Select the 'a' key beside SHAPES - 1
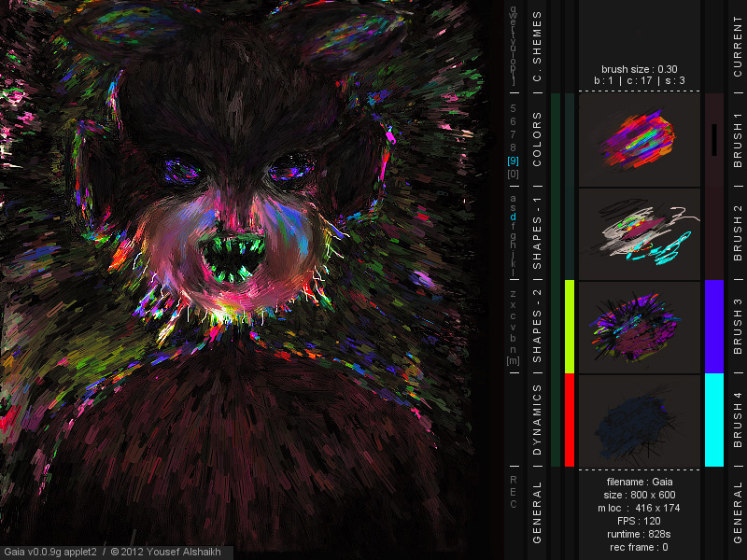Screen dimensions: 747x560 513,198
